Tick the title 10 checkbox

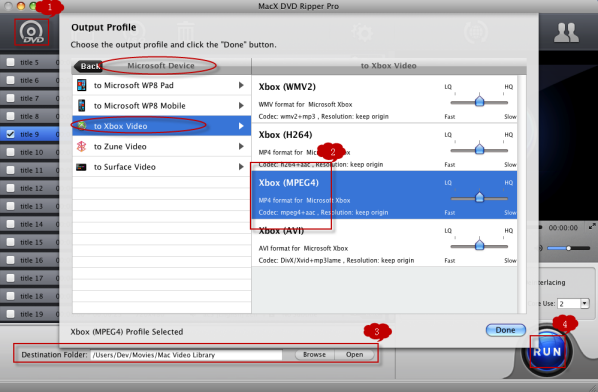pos(11,152)
